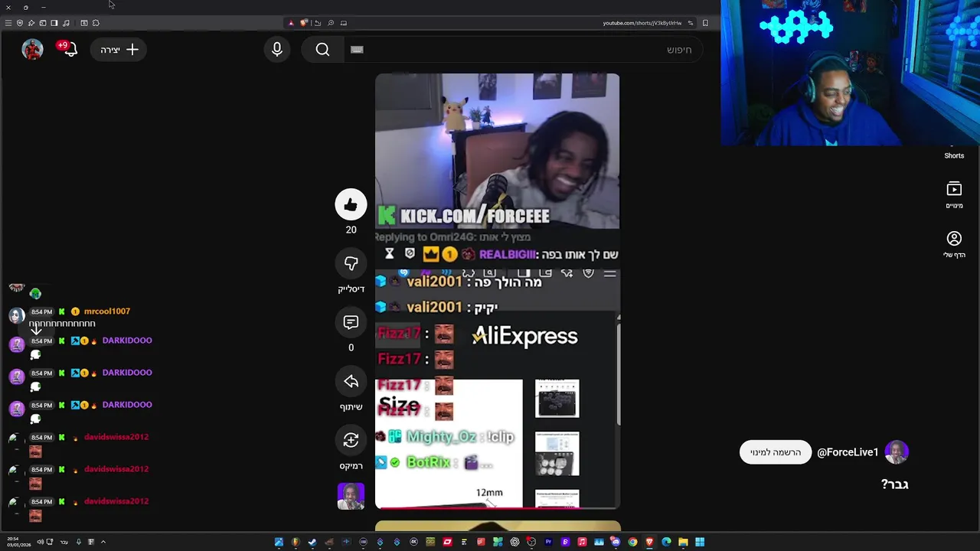Click the browser address bar URL
Image resolution: width=980 pixels, height=551 pixels.
pyautogui.click(x=642, y=23)
